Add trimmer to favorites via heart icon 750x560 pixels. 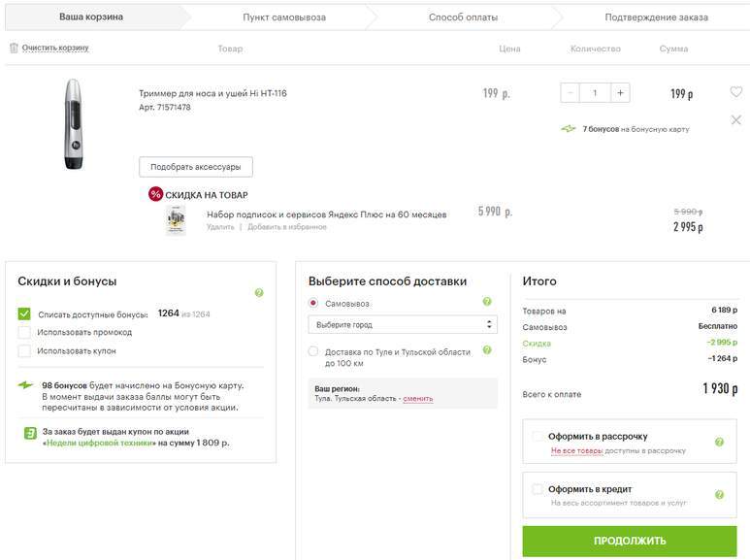coord(736,91)
